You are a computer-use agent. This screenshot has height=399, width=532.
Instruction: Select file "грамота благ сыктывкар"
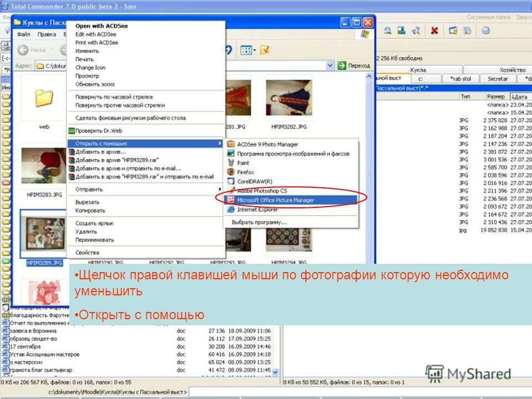tap(41, 370)
